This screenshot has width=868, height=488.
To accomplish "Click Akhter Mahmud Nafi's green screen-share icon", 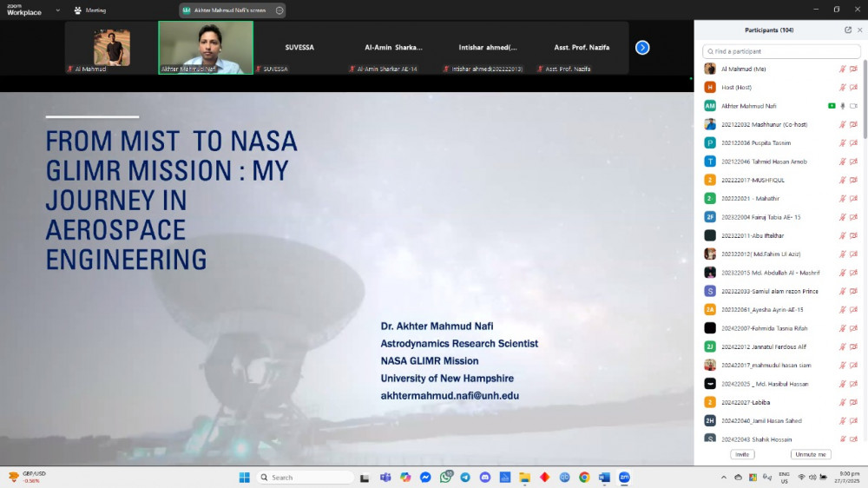I will [x=832, y=106].
